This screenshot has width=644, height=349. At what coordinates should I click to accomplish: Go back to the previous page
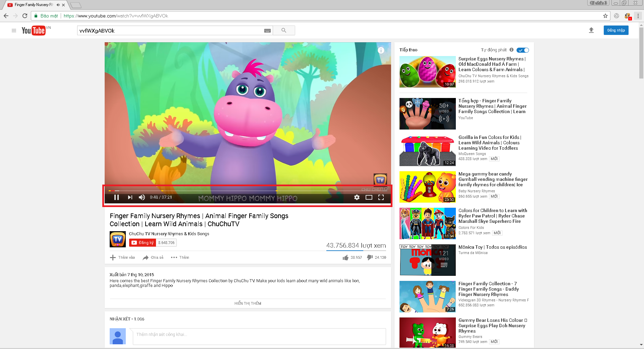6,16
